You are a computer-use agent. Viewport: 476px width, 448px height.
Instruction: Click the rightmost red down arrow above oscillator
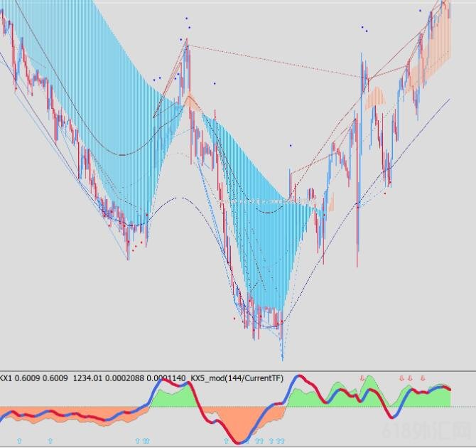(423, 378)
